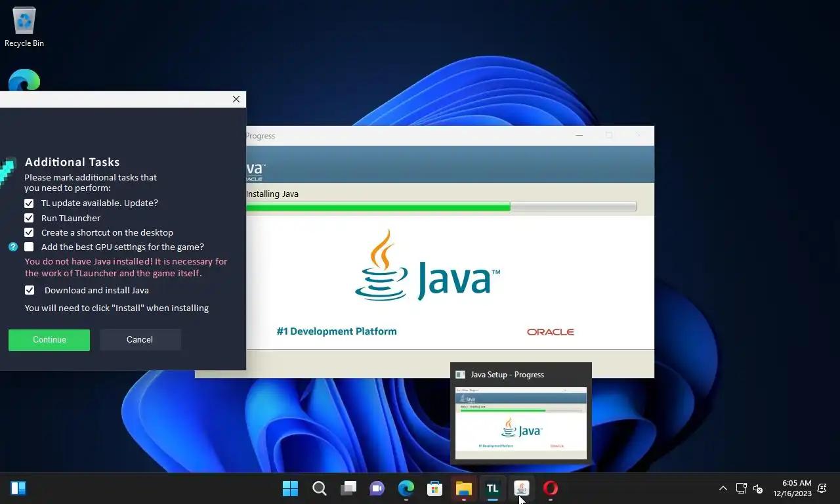This screenshot has height=504, width=840.
Task: Uncheck the Run TLauncher option
Action: [29, 218]
